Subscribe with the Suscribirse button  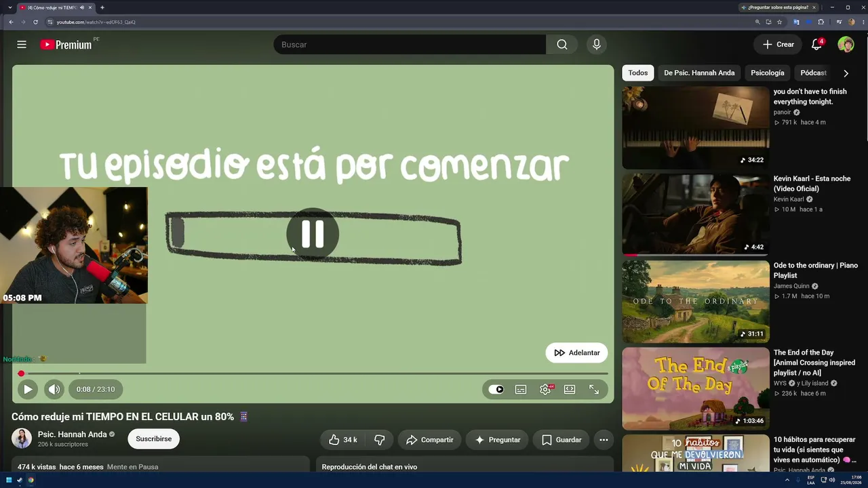coord(153,439)
